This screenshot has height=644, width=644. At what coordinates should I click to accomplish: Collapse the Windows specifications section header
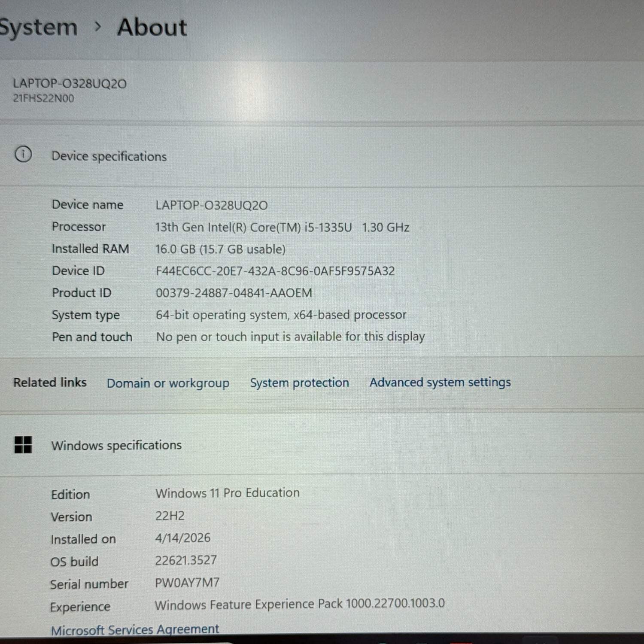point(322,445)
